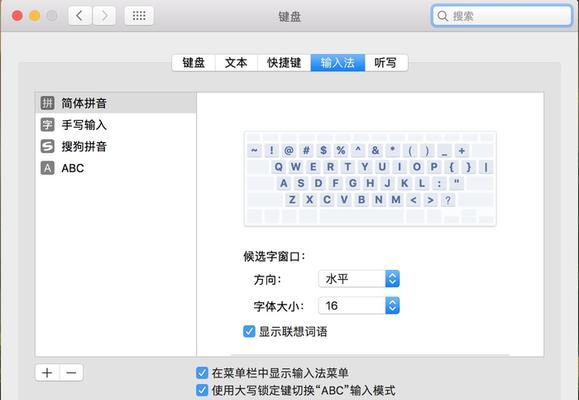Select the 简体拼音 input source icon
Image resolution: width=579 pixels, height=400 pixels.
[47, 103]
